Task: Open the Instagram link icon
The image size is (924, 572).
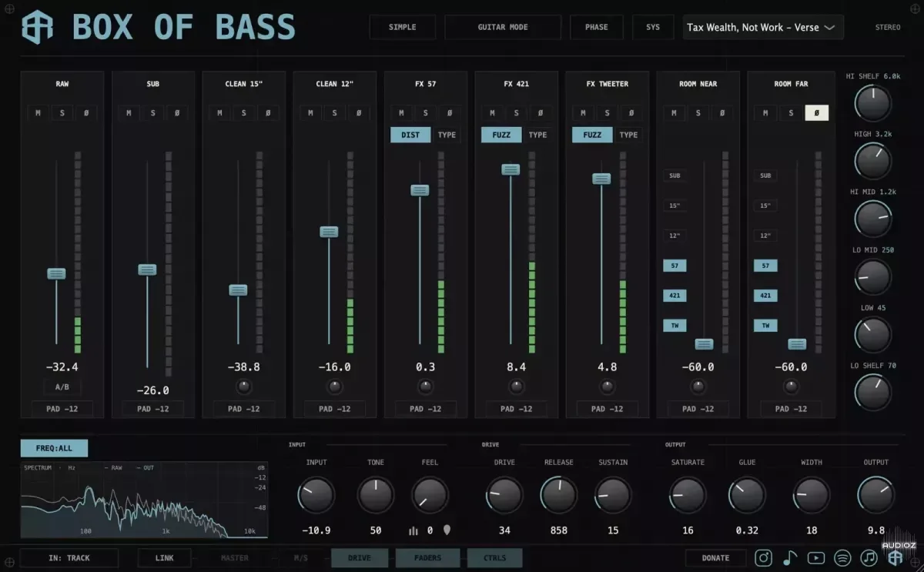Action: 764,558
